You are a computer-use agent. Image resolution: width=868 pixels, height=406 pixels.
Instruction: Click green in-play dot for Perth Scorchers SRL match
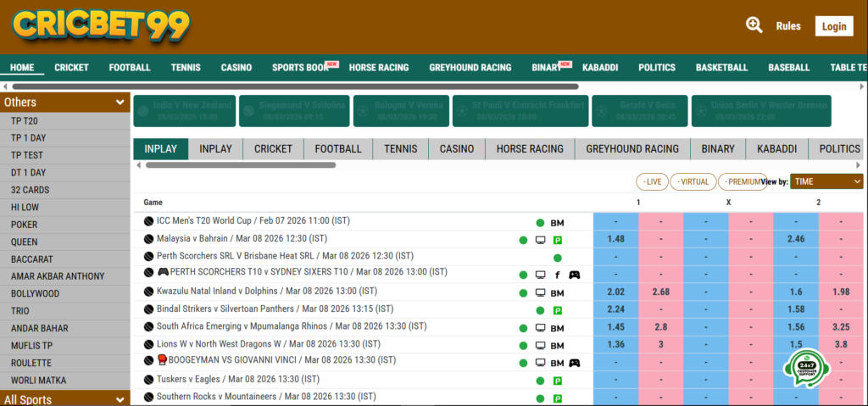558,259
